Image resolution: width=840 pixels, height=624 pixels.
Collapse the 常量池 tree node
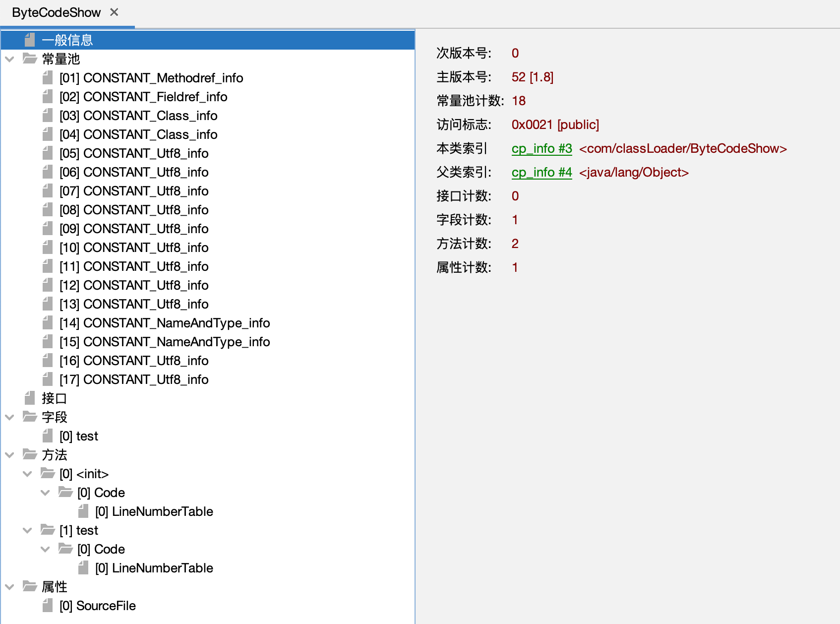pos(9,59)
